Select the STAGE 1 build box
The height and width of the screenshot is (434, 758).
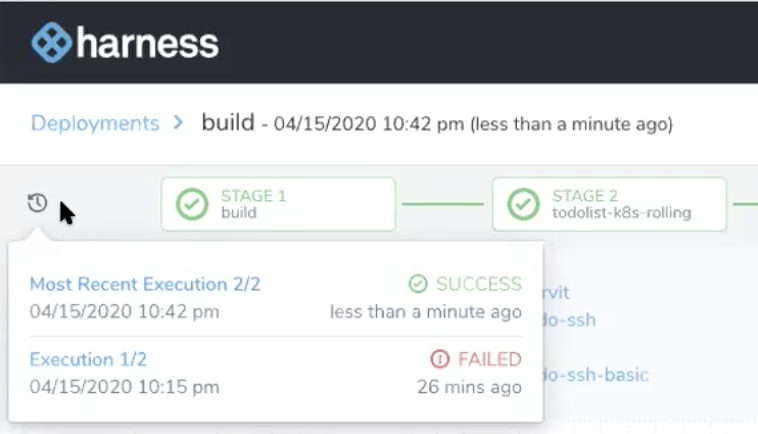[x=278, y=204]
